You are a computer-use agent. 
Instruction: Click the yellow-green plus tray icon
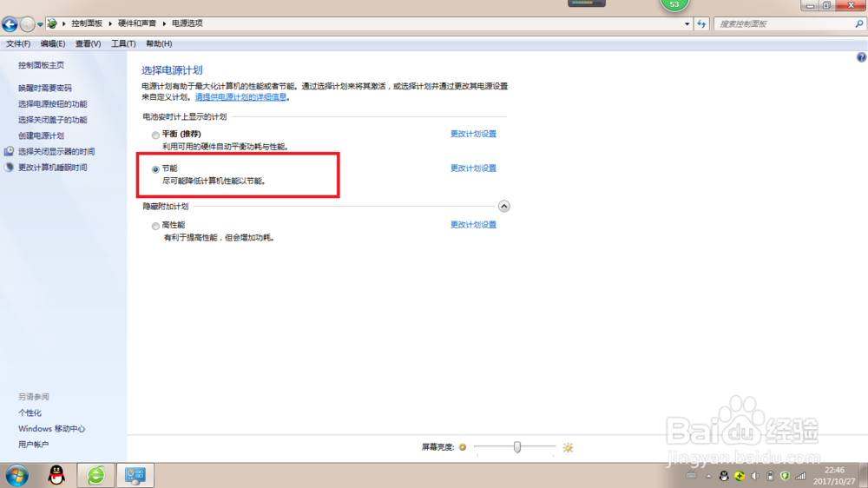(740, 476)
